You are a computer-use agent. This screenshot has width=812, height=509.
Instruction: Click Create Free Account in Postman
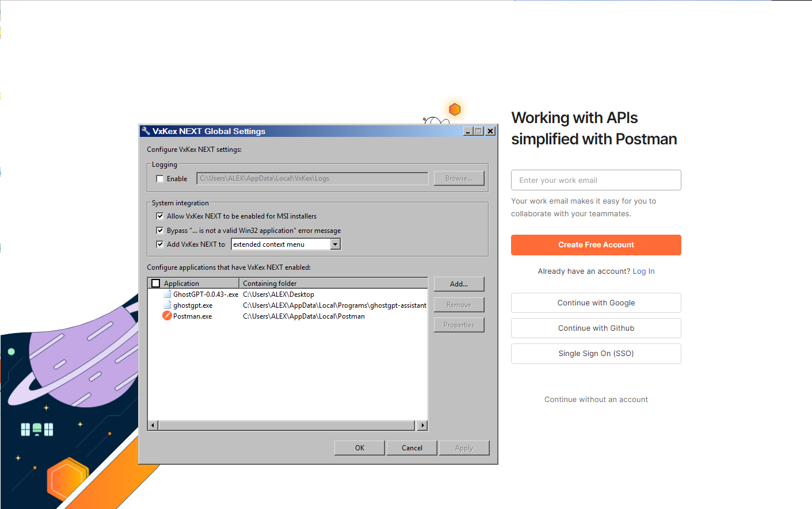point(596,245)
